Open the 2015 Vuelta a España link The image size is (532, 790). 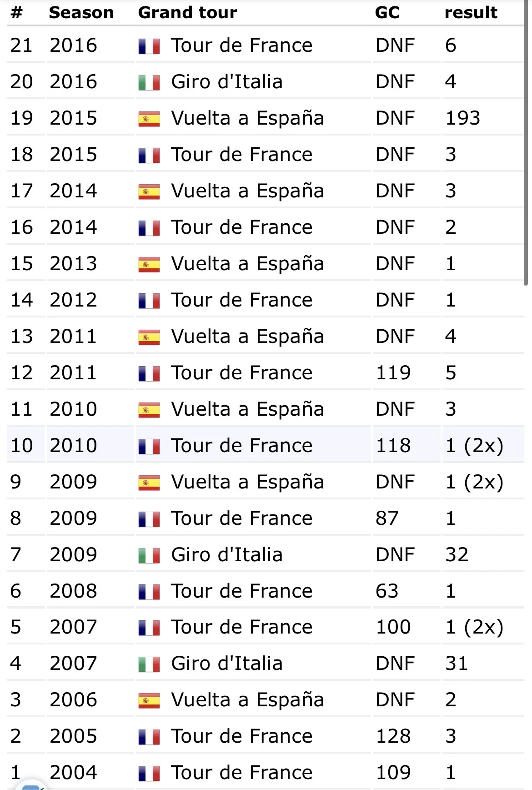248,118
